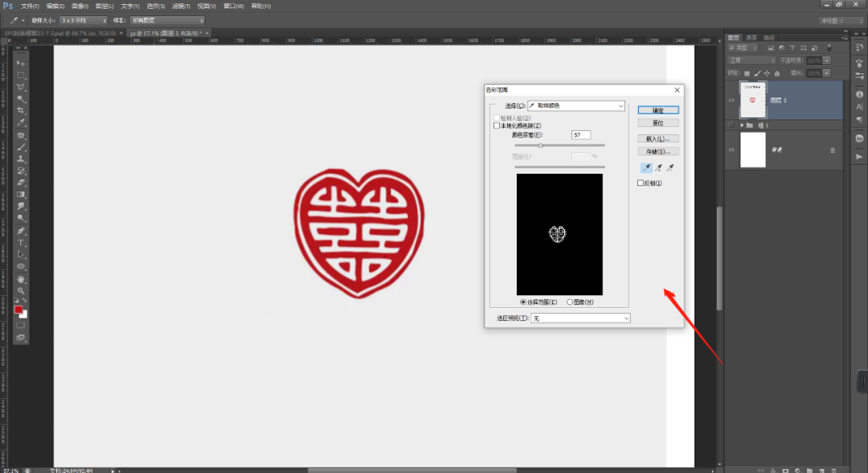868x473 pixels.
Task: Select the Crop tool
Action: click(x=22, y=111)
